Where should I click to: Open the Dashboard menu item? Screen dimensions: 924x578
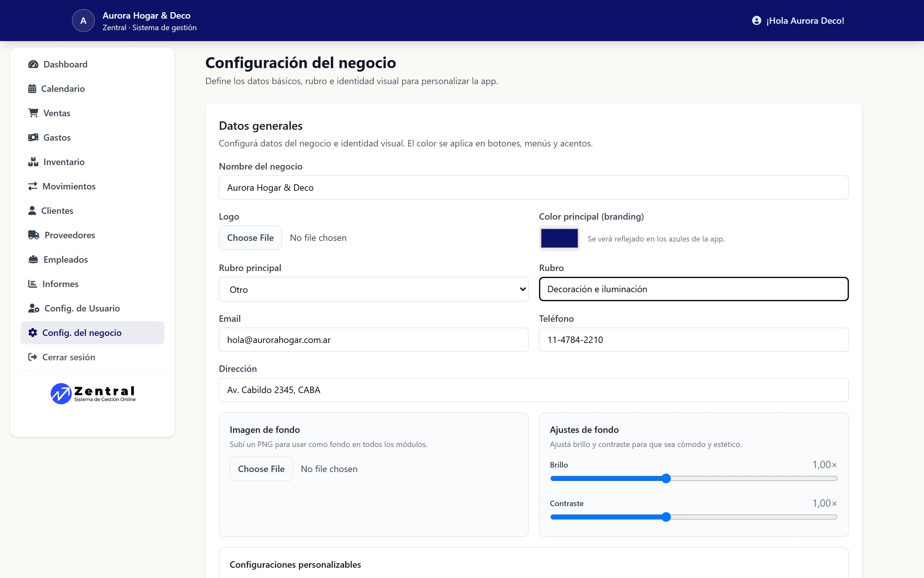(x=92, y=64)
